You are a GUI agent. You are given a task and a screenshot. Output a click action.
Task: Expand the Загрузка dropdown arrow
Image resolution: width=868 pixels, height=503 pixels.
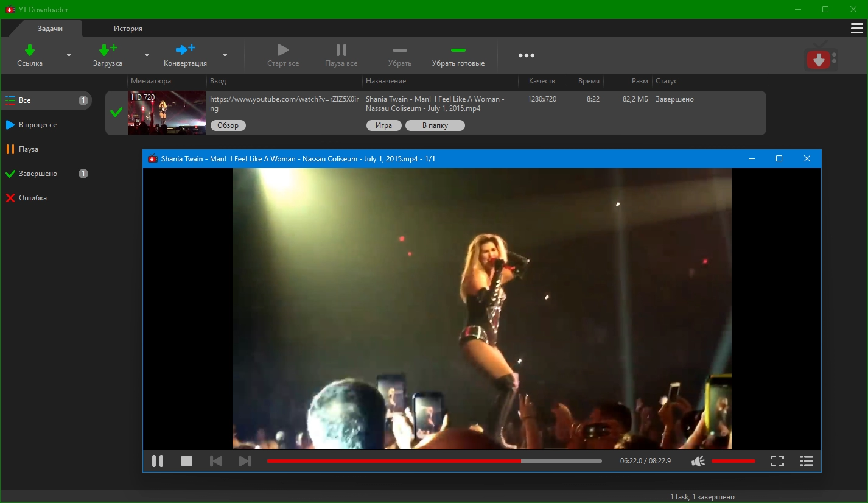pyautogui.click(x=147, y=55)
